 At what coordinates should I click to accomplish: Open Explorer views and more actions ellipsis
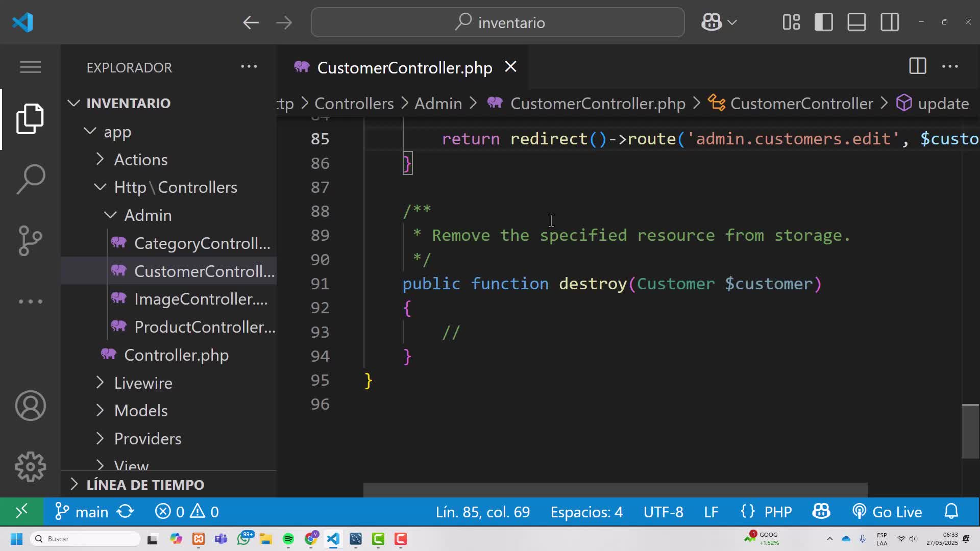coord(249,66)
